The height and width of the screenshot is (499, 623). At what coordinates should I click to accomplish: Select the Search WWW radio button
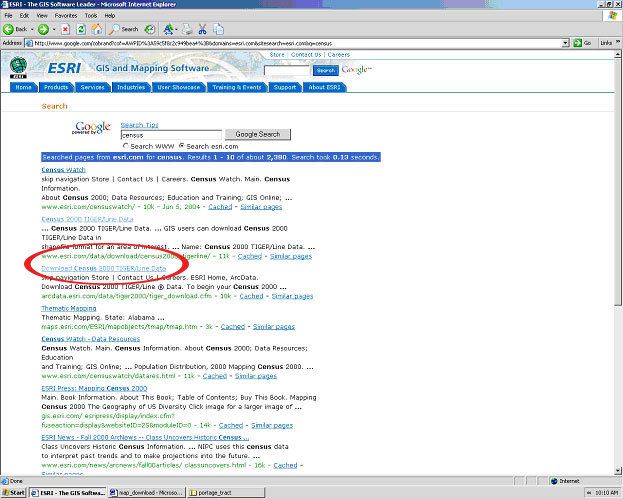pyautogui.click(x=126, y=146)
